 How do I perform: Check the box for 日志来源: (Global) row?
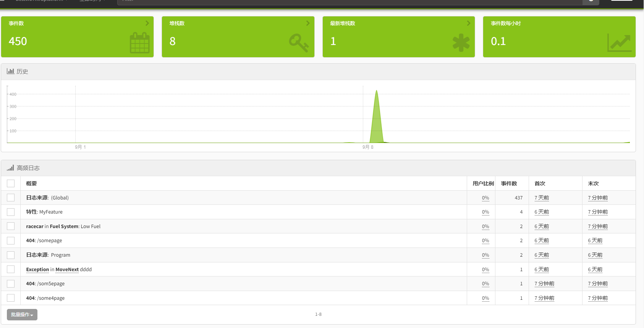tap(11, 198)
